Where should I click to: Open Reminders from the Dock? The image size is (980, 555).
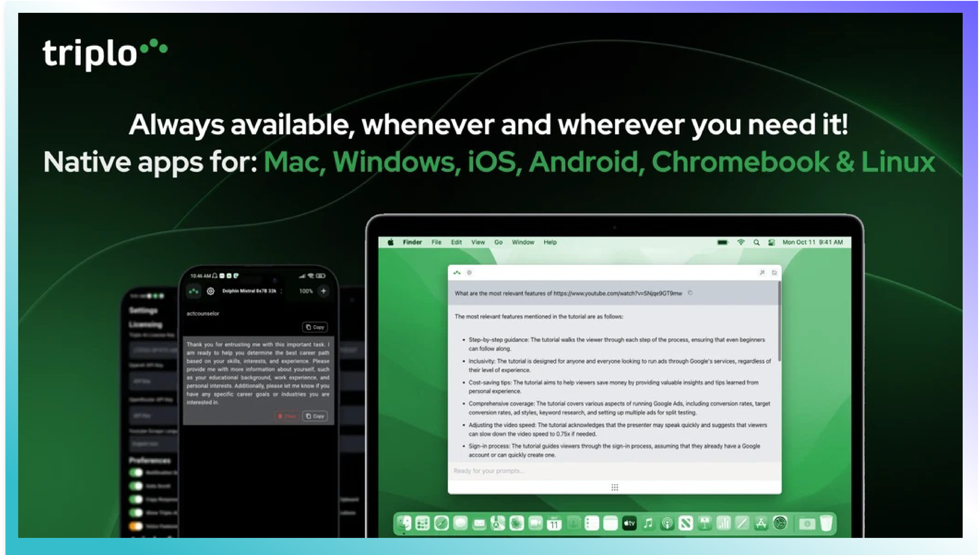[592, 523]
